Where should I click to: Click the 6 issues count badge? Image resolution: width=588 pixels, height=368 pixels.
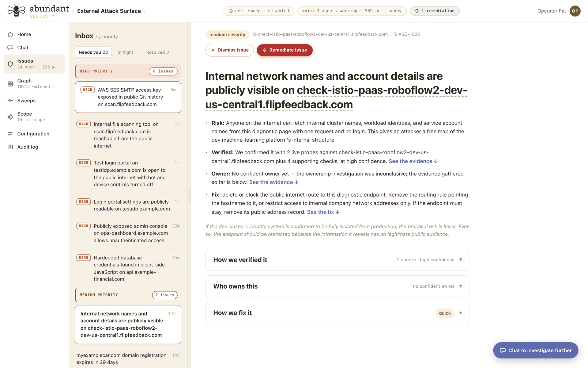coord(163,71)
